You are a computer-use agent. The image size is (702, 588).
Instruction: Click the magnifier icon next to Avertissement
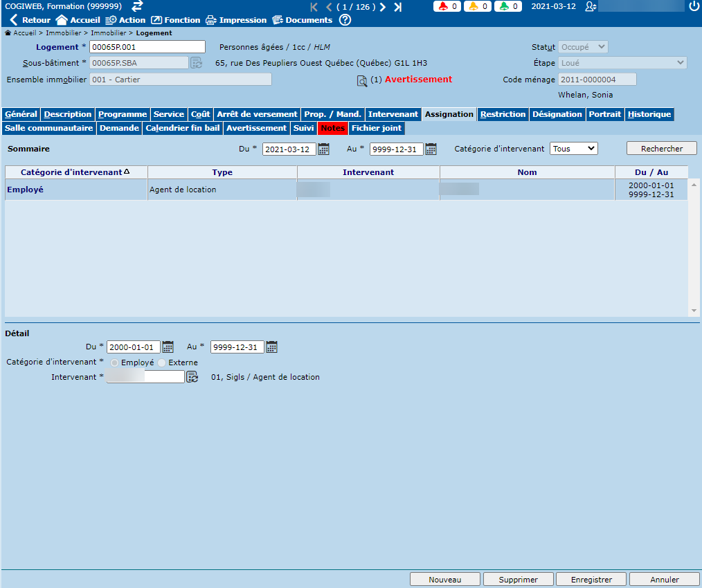coord(362,81)
